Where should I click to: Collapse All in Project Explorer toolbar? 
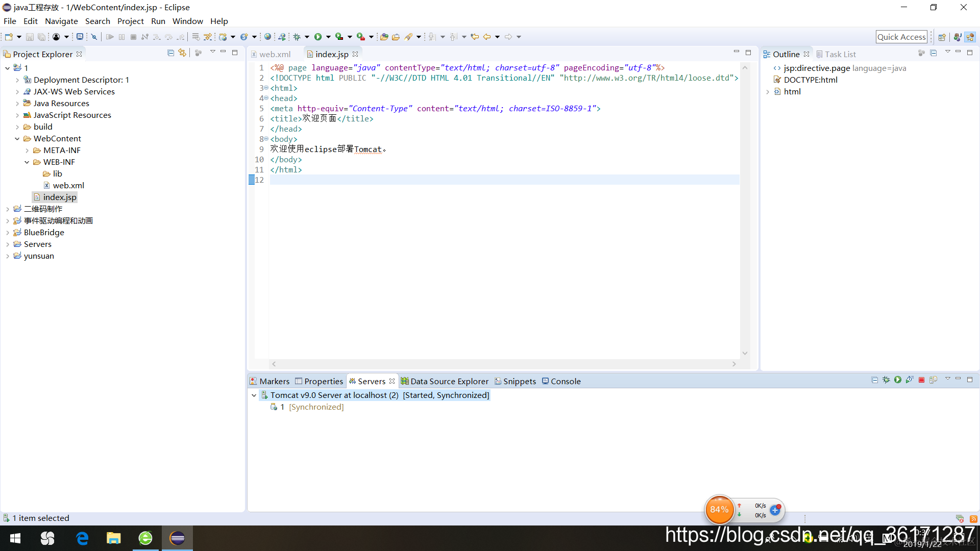[x=170, y=53]
